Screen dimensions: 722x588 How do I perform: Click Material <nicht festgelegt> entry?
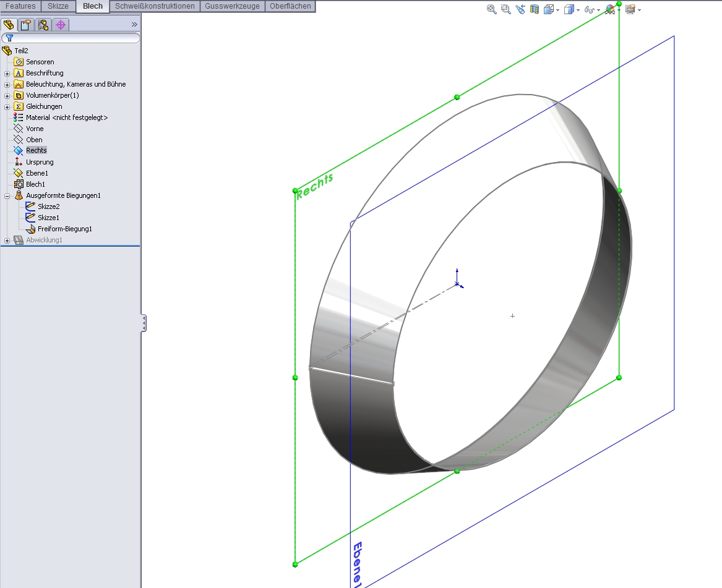click(66, 117)
